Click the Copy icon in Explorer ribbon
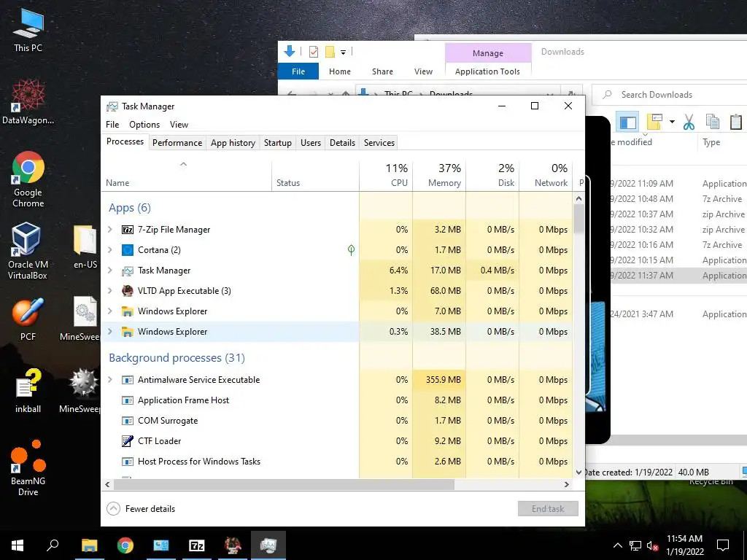The image size is (747, 560). tap(713, 122)
